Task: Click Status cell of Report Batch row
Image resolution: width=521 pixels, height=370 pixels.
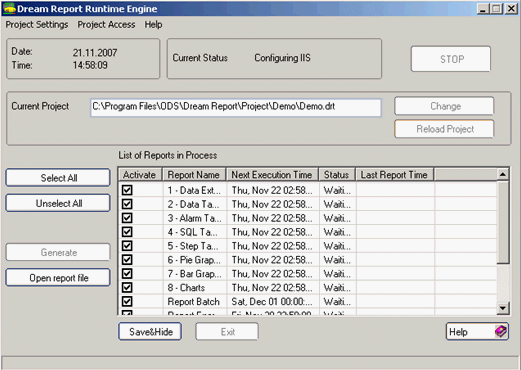Action: [337, 302]
